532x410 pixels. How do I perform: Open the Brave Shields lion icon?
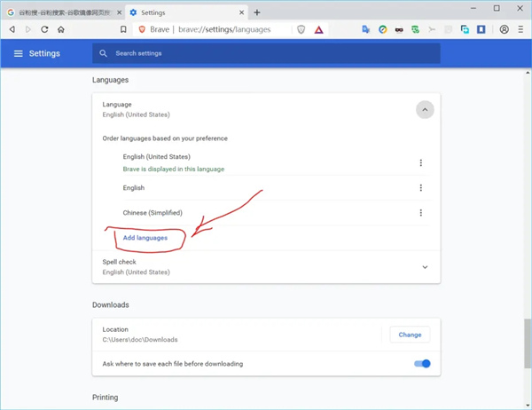pyautogui.click(x=301, y=29)
